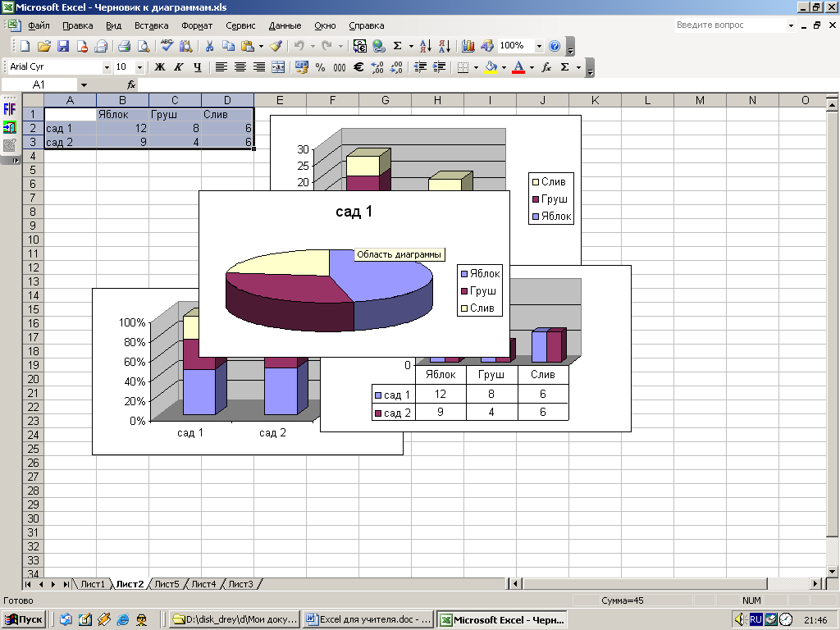Open the Пуск start button
Image resolution: width=840 pixels, height=630 pixels.
[24, 620]
